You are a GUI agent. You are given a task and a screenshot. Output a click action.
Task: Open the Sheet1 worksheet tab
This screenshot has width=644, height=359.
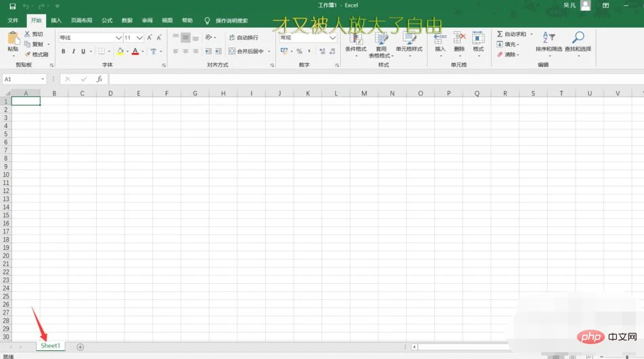[x=50, y=346]
